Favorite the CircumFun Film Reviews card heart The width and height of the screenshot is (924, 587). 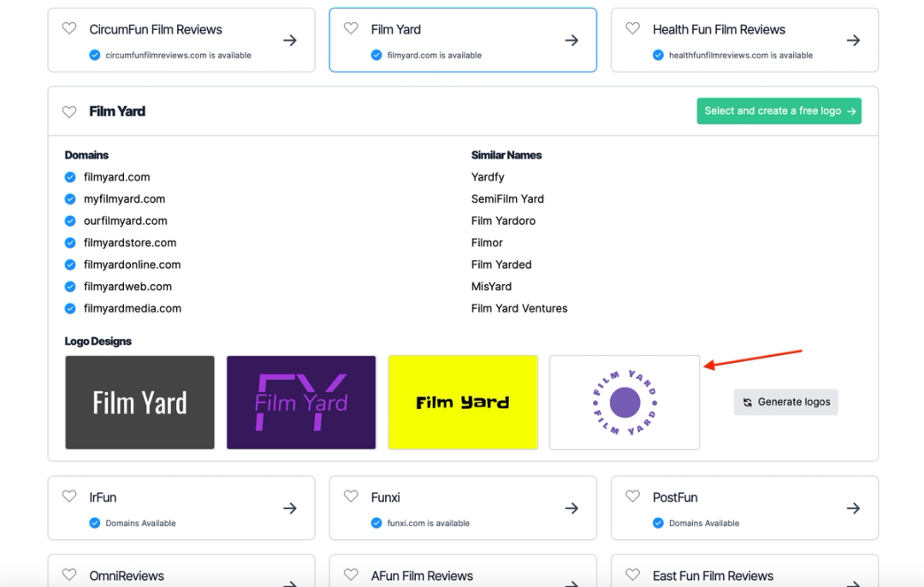[x=69, y=28]
